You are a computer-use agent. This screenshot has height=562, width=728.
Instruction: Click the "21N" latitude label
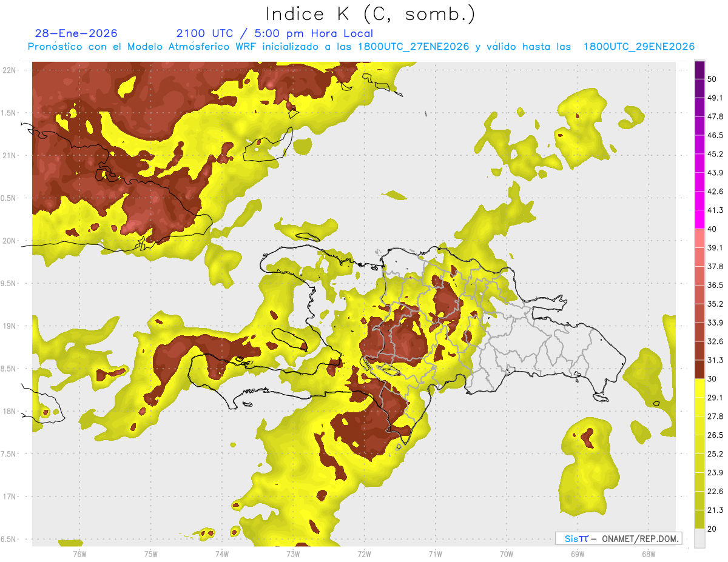point(10,155)
